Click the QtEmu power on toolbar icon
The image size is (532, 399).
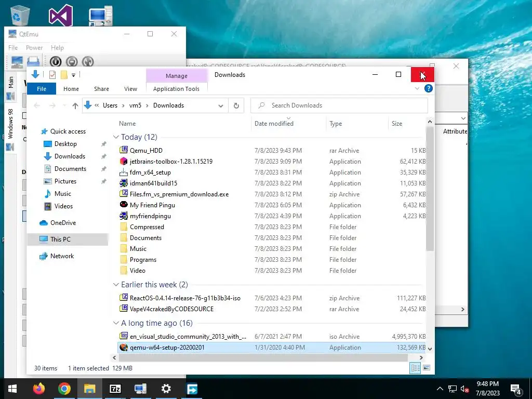56,61
